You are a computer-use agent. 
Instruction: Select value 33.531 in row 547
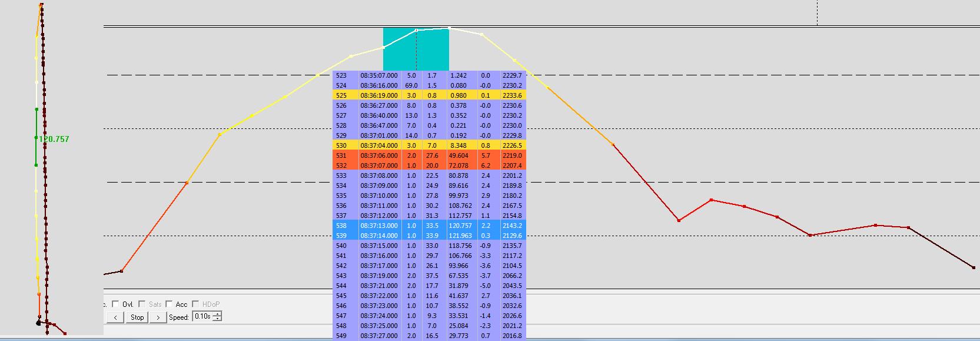point(459,316)
